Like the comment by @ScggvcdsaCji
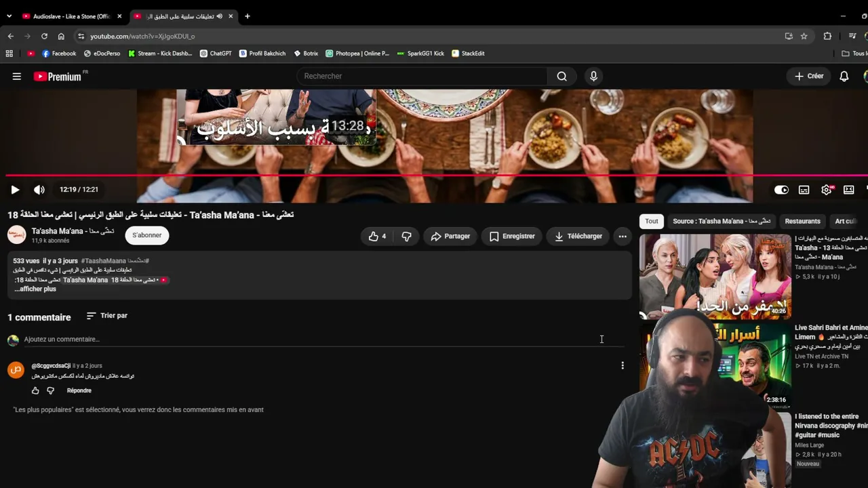 35,390
